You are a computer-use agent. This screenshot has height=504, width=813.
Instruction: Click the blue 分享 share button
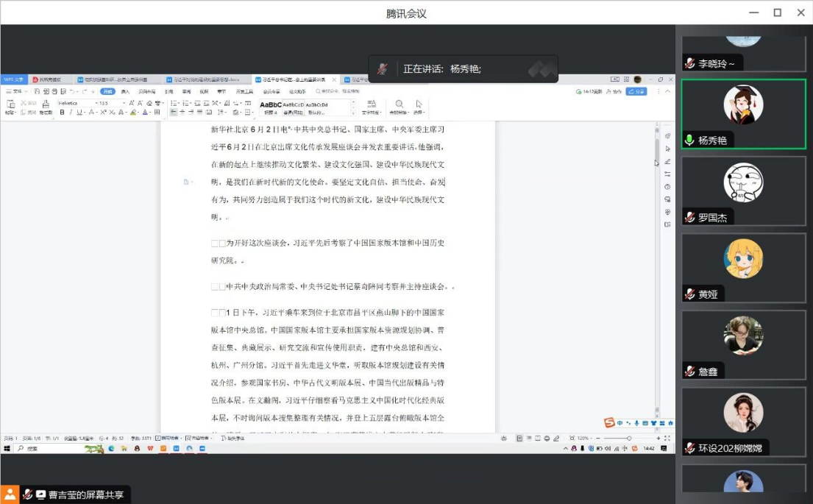pos(636,91)
